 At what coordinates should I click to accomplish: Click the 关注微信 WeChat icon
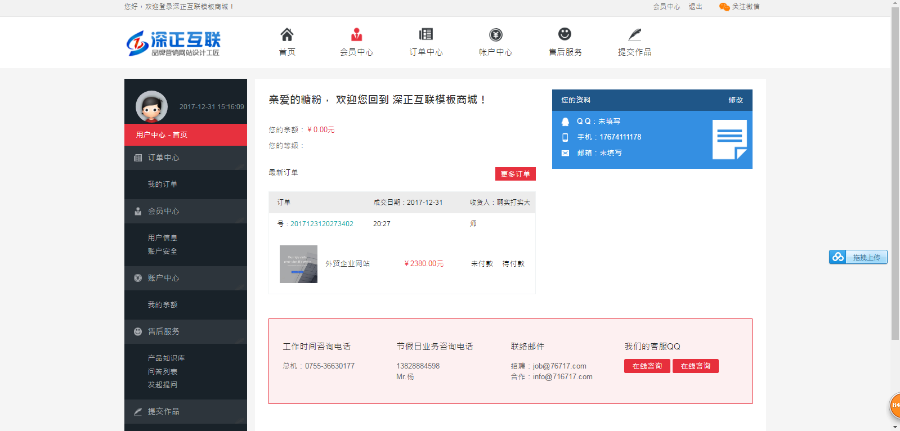click(724, 7)
